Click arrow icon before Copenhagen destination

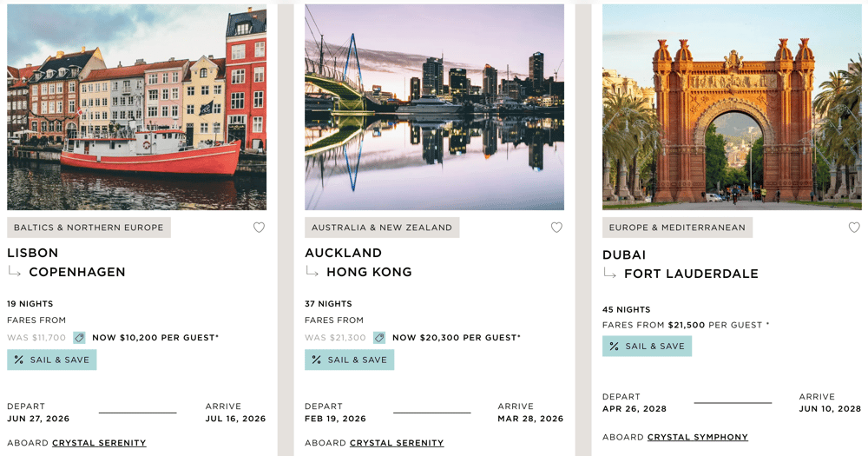click(x=15, y=272)
